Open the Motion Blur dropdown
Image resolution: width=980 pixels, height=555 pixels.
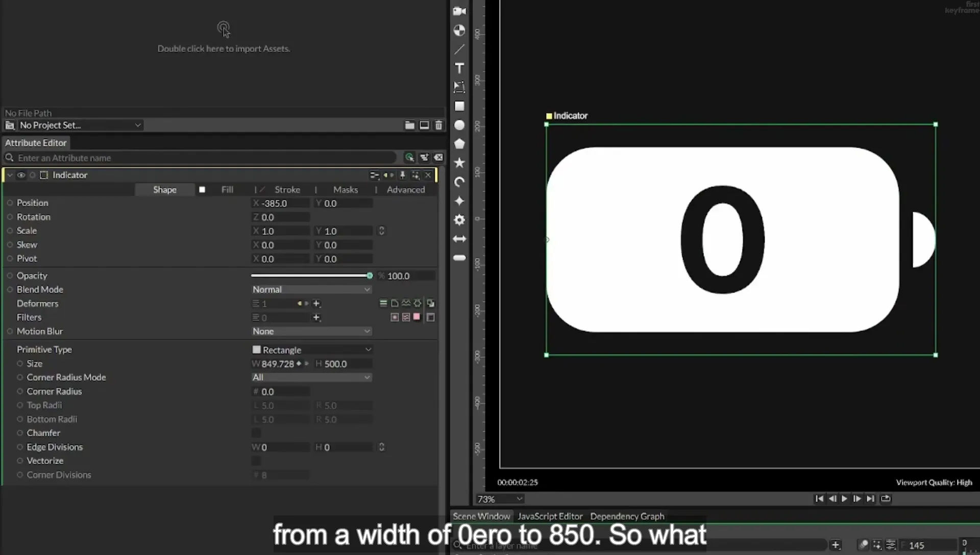click(311, 331)
